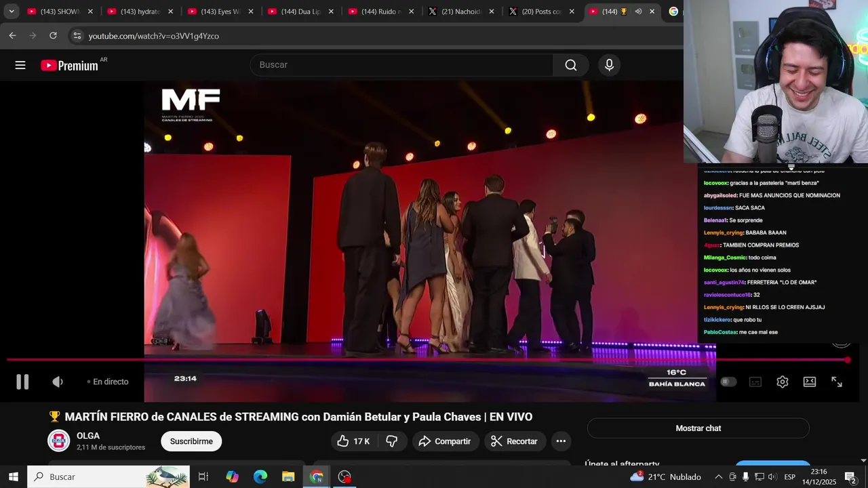Click the youtube.com URL address bar
The height and width of the screenshot is (488, 868).
[x=153, y=36]
